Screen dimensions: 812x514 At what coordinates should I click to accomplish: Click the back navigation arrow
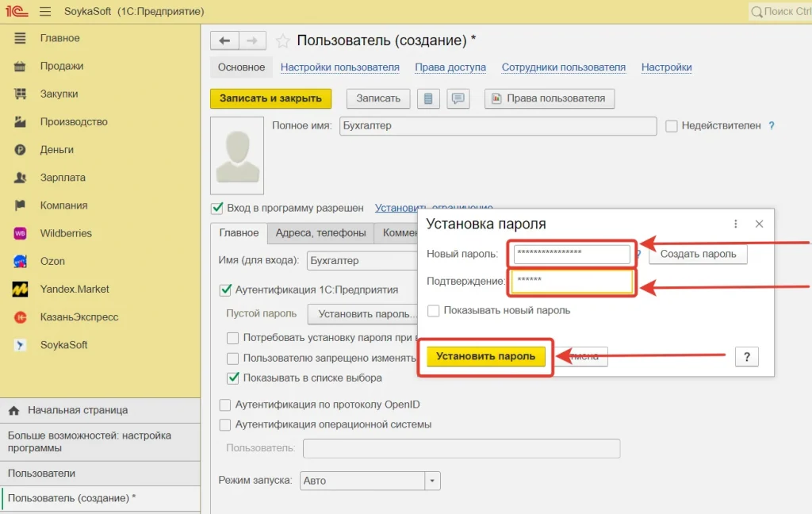(x=224, y=41)
